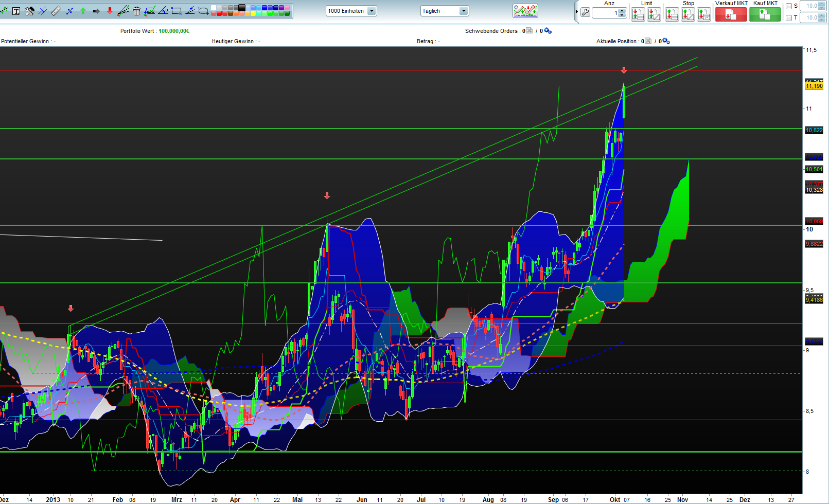Open the indicators chart icon button
This screenshot has height=504, width=829.
[525, 11]
